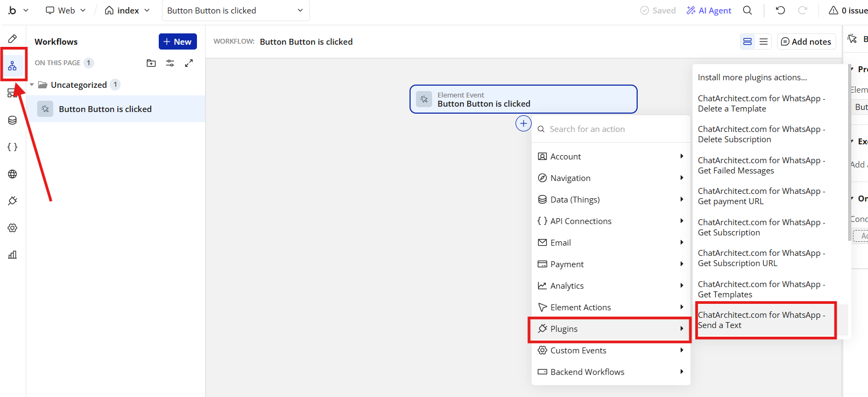Collapse the Uncategorized folder
Viewport: 868px width, 397px height.
coord(32,85)
